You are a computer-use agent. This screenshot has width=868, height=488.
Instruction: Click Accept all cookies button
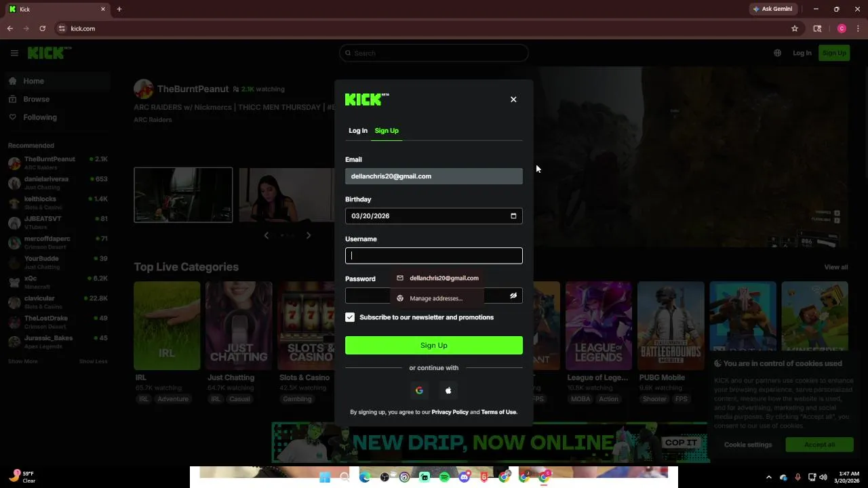[819, 445]
